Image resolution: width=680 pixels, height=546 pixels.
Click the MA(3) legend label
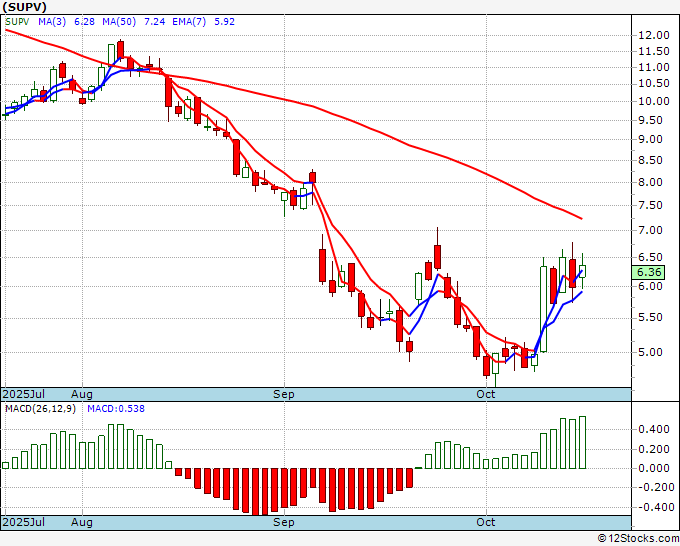pyautogui.click(x=52, y=22)
